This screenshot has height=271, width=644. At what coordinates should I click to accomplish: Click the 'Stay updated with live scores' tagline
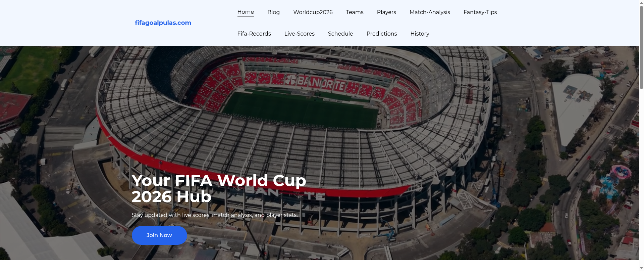pos(215,215)
